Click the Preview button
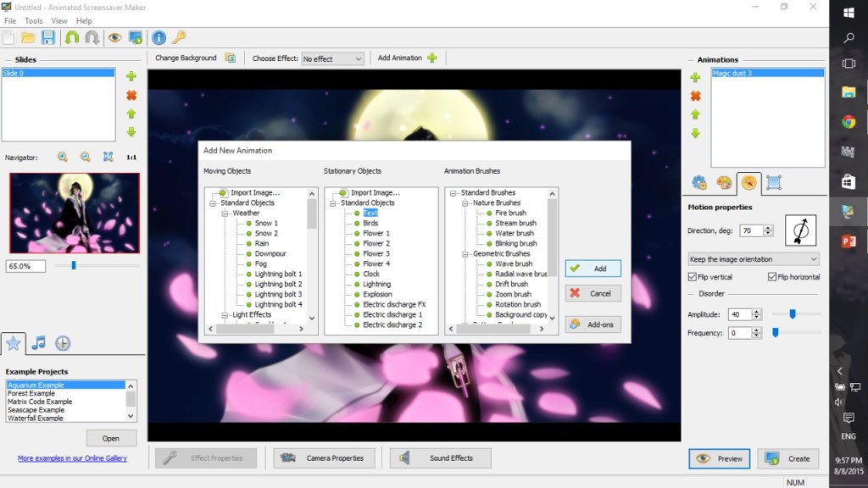 720,458
